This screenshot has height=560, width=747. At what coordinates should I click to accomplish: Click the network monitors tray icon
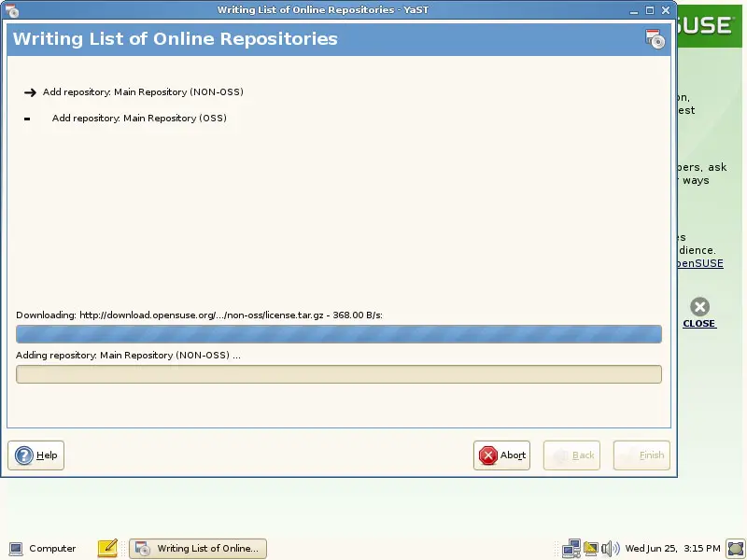(x=571, y=549)
